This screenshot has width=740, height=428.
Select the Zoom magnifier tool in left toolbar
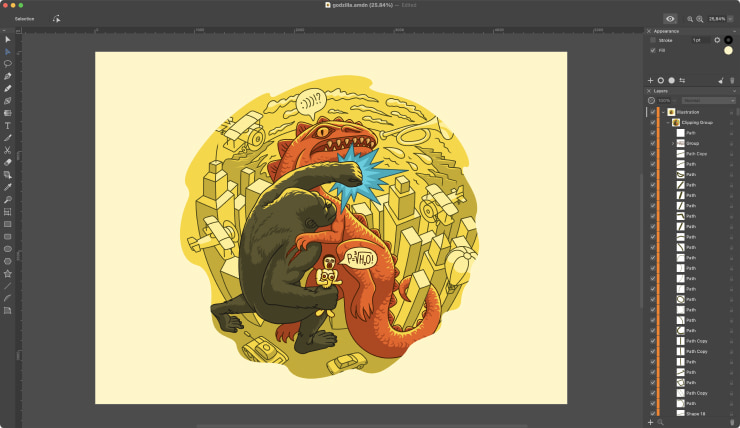tap(8, 200)
